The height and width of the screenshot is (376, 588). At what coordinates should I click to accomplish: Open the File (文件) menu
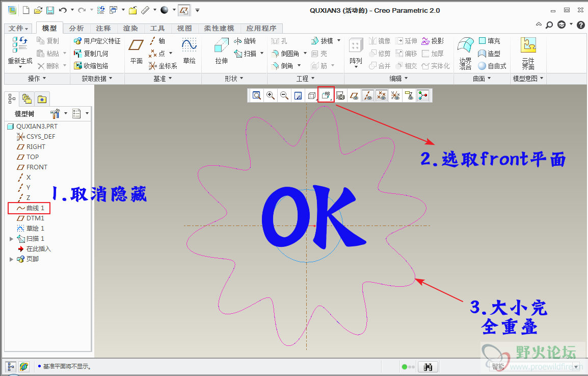point(18,28)
